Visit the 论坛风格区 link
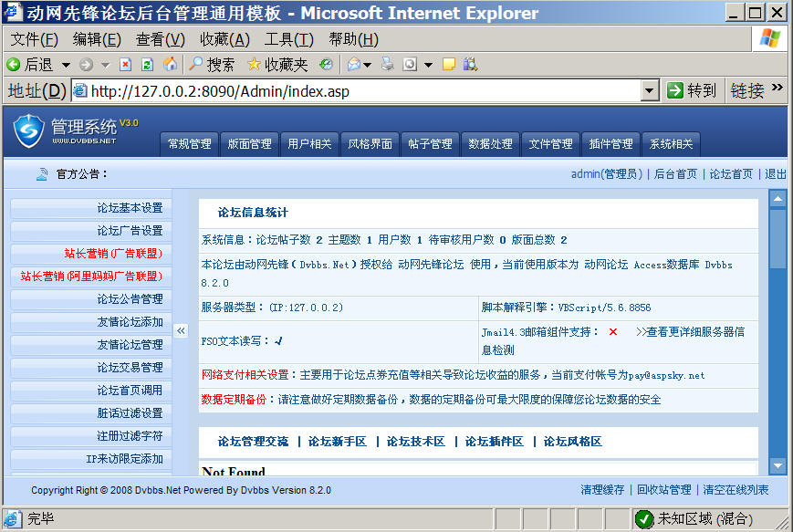793x532 pixels. (x=572, y=442)
